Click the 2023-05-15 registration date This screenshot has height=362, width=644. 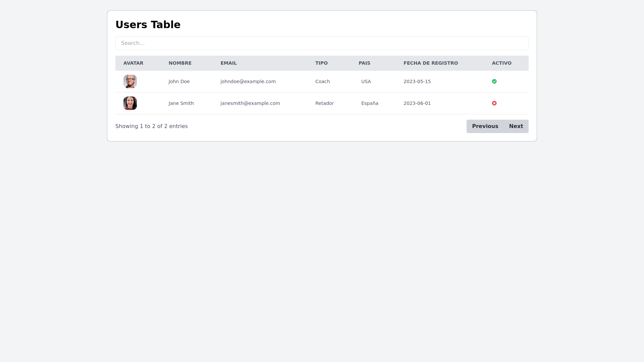[417, 81]
